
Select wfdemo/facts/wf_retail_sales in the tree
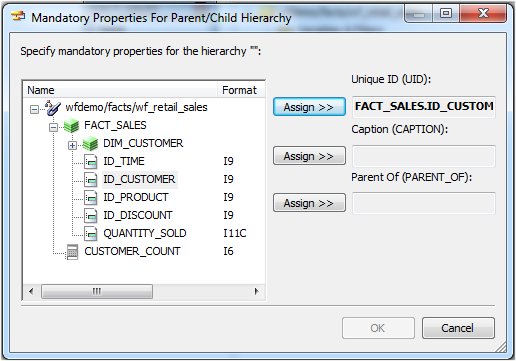click(136, 107)
